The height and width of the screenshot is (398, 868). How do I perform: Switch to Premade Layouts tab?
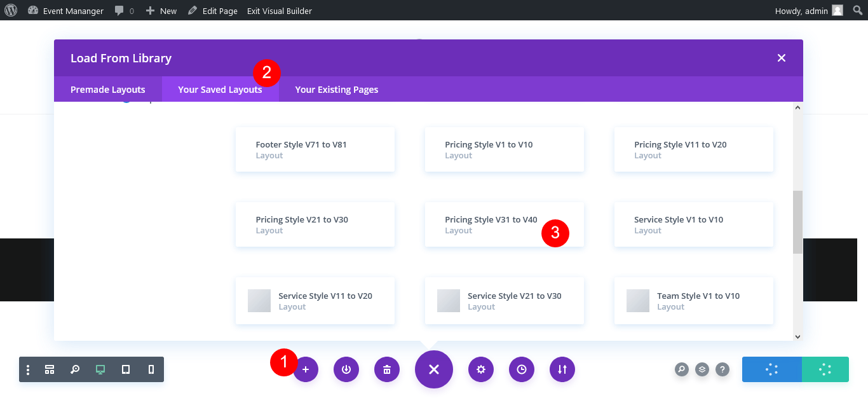coord(108,90)
